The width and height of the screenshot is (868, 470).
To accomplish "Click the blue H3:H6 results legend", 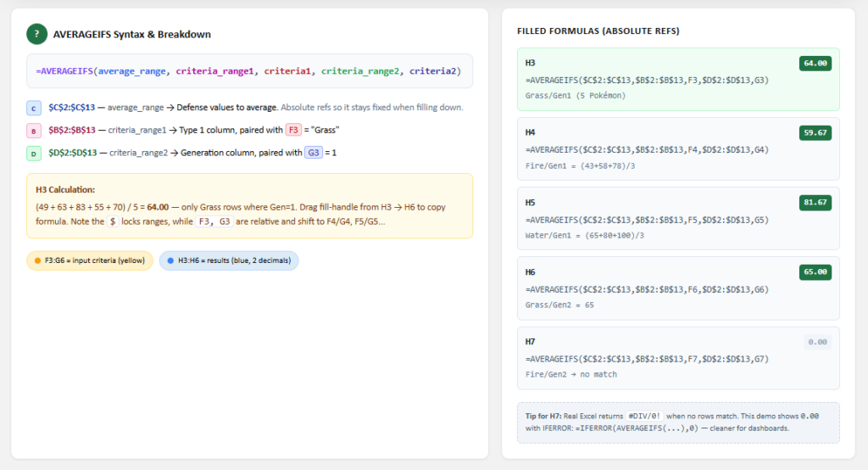I will click(x=229, y=260).
